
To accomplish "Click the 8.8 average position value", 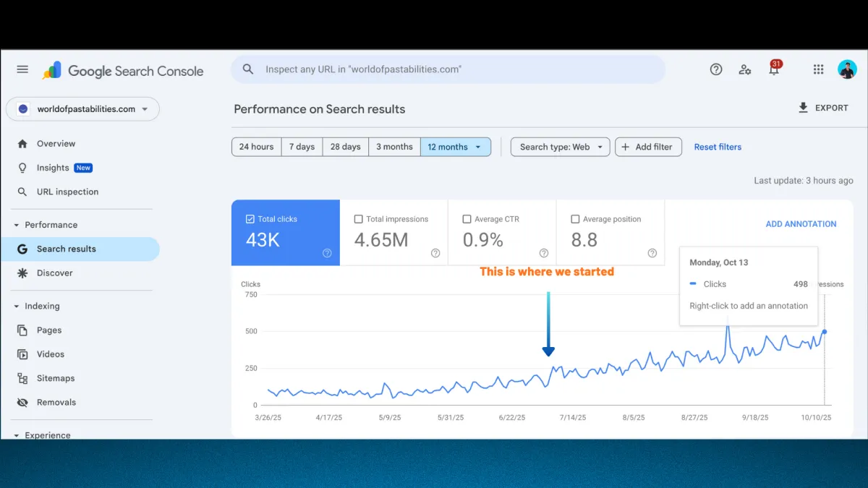I will [584, 240].
